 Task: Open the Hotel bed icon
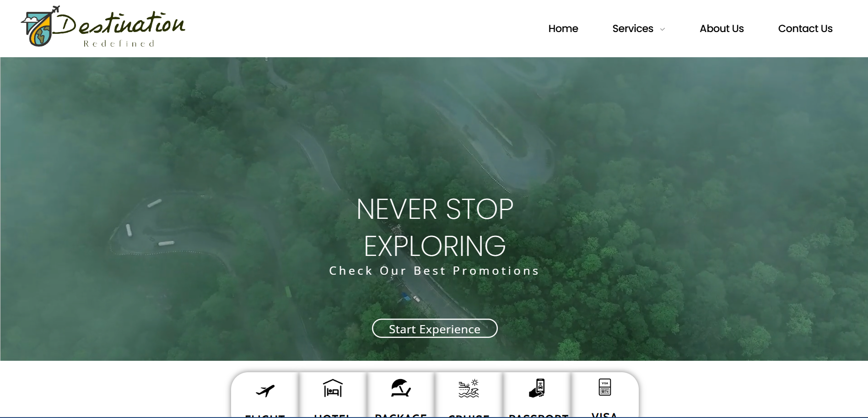click(x=333, y=388)
